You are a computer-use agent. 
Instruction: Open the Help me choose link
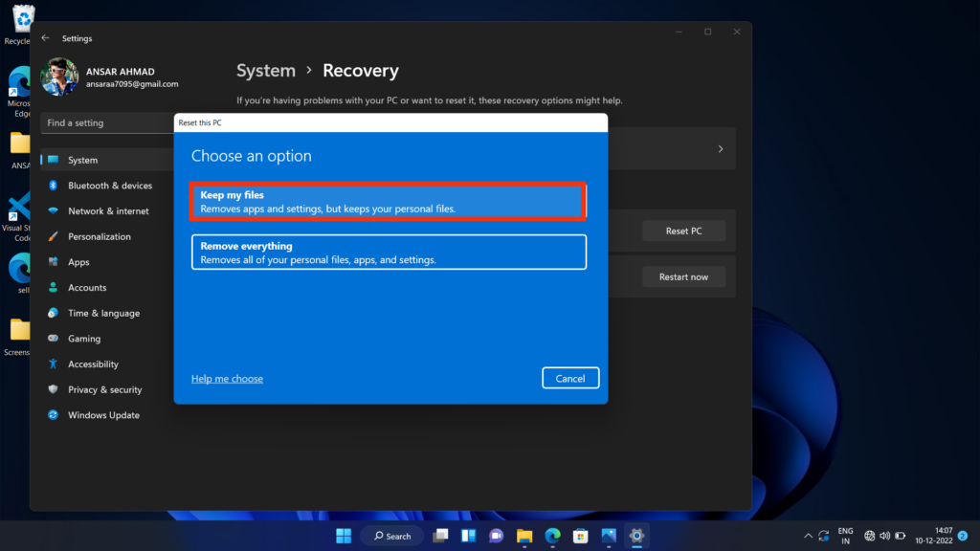(227, 379)
